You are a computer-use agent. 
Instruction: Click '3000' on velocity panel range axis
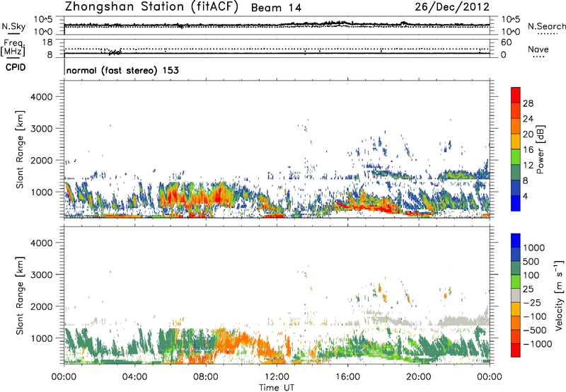pos(41,275)
